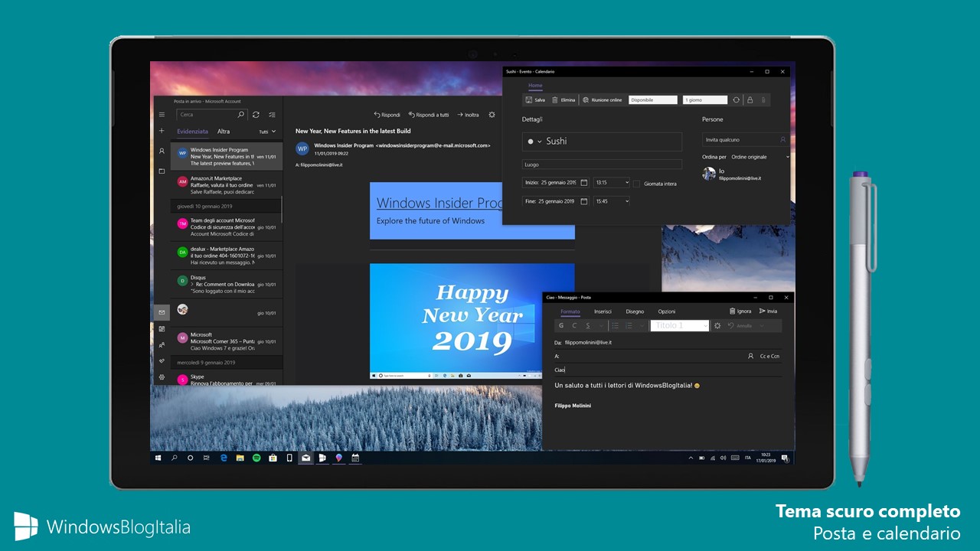Expand the calendar color chevron beside Sushi
Image resolution: width=980 pixels, height=551 pixels.
pos(539,142)
